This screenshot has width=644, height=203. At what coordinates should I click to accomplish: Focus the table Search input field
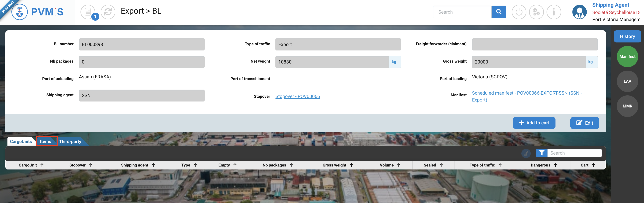(x=574, y=153)
